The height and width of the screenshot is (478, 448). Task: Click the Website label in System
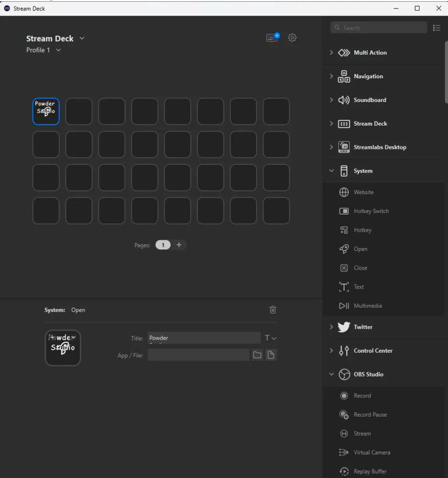[364, 192]
